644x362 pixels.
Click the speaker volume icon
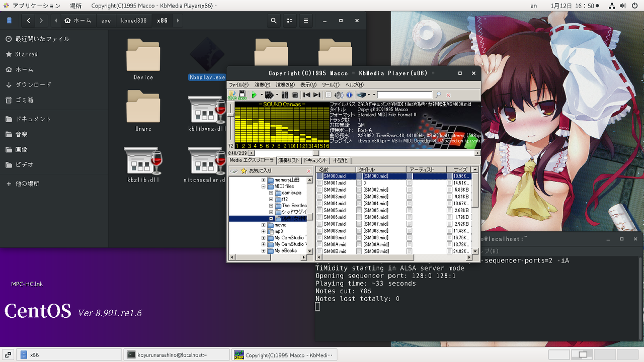pos(339,95)
